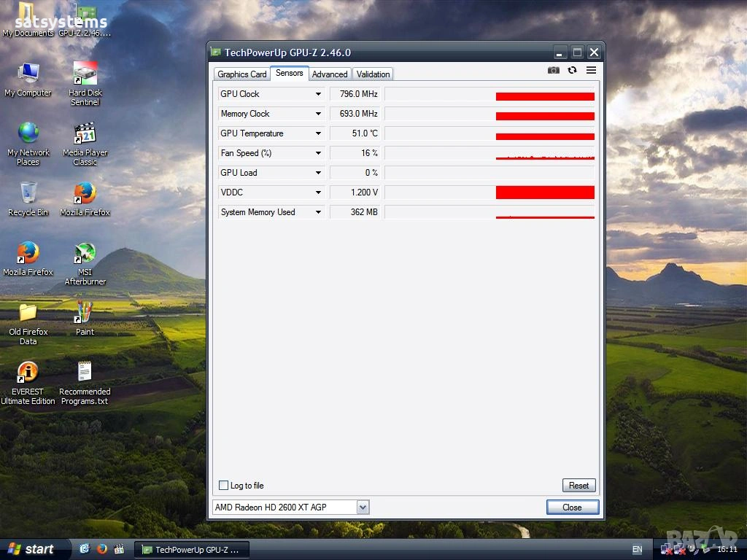This screenshot has height=560, width=747.
Task: Expand the GPU Temperature sensor dropdown
Action: click(318, 133)
